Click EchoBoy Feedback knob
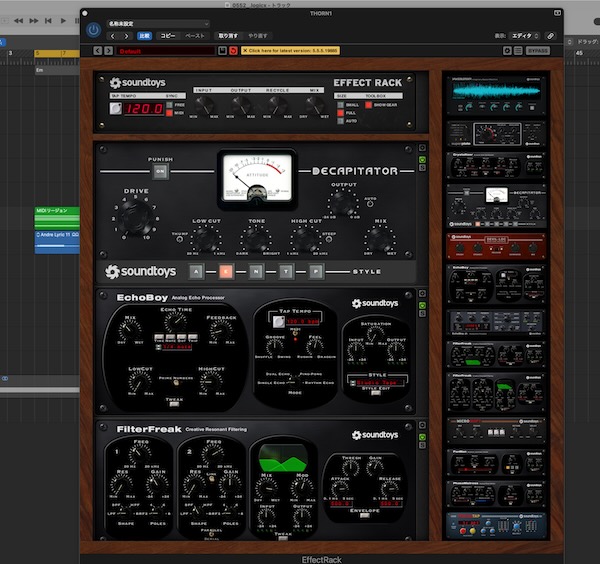600x564 pixels. 221,331
